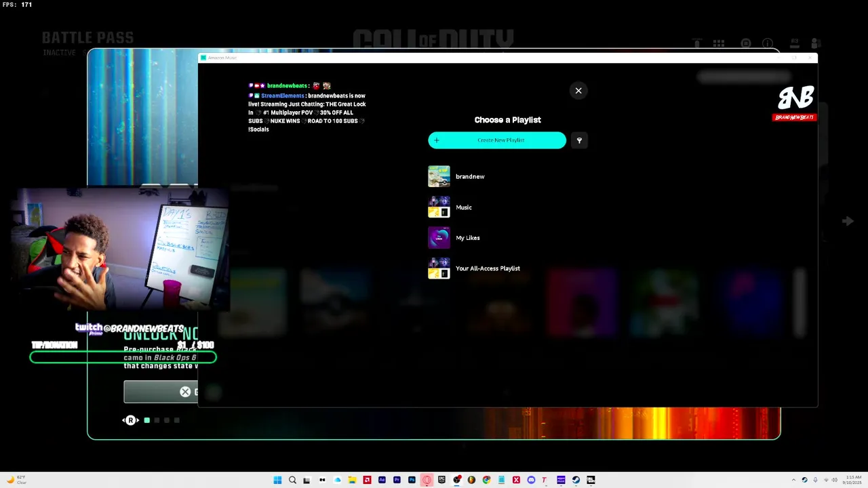The image size is (868, 488).
Task: Open Steam from the taskbar
Action: pyautogui.click(x=576, y=480)
